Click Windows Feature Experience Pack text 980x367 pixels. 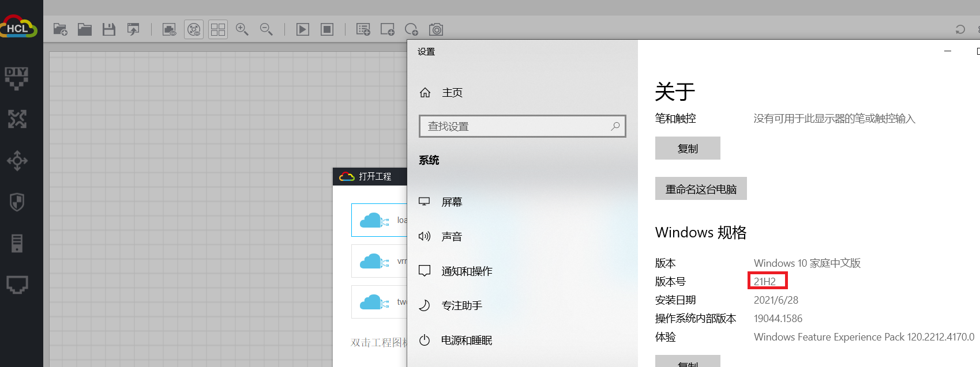pos(864,337)
